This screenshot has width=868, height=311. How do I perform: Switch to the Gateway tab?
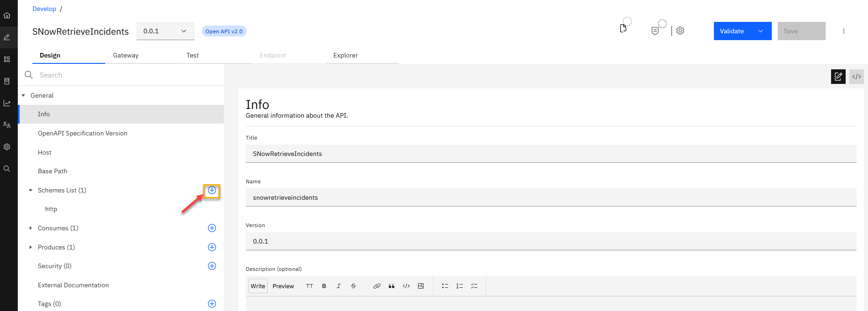pyautogui.click(x=126, y=55)
